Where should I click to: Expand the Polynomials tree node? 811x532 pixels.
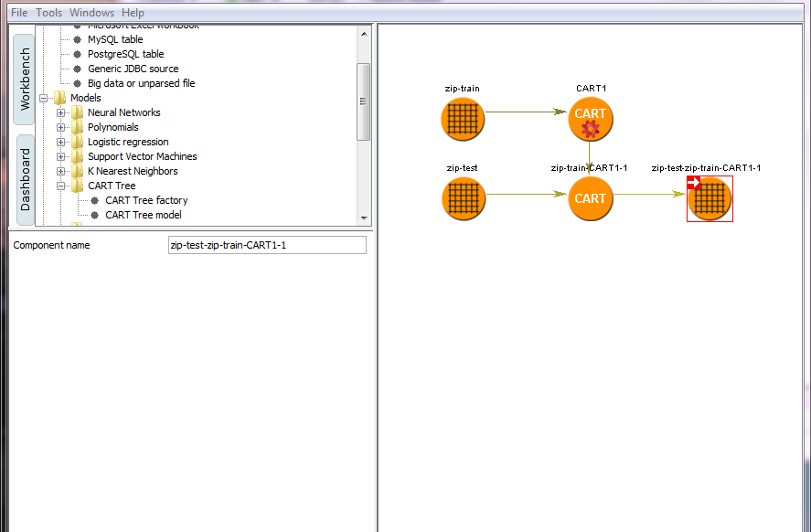point(61,127)
